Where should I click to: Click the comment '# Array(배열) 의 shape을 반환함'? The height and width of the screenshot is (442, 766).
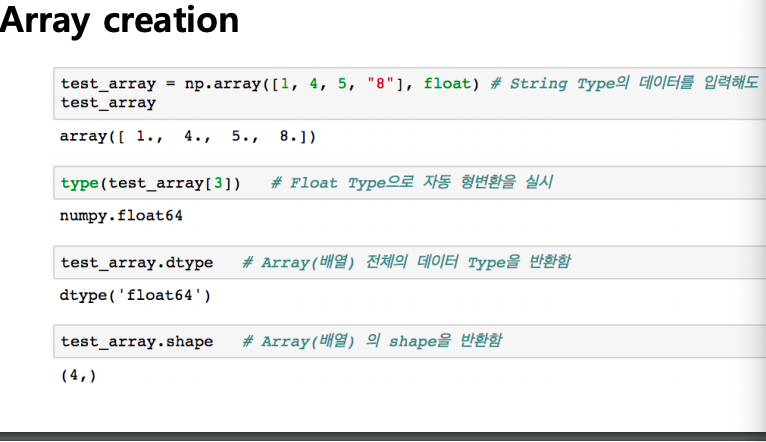(372, 341)
